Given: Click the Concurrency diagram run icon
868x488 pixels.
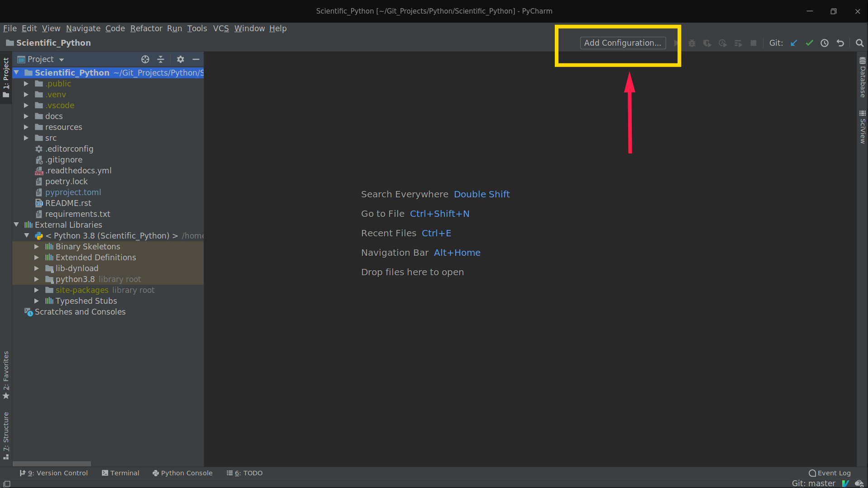Looking at the screenshot, I should [738, 43].
